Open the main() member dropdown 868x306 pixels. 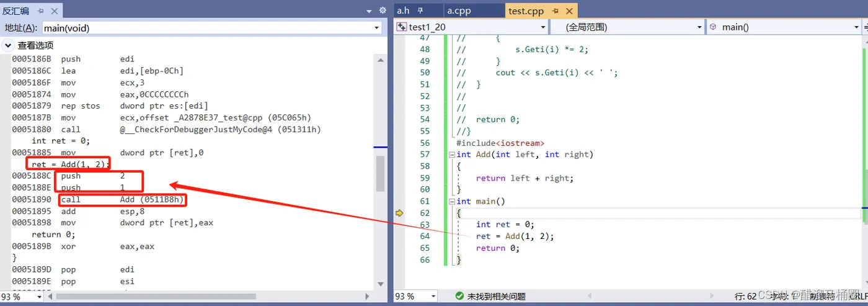(x=856, y=27)
